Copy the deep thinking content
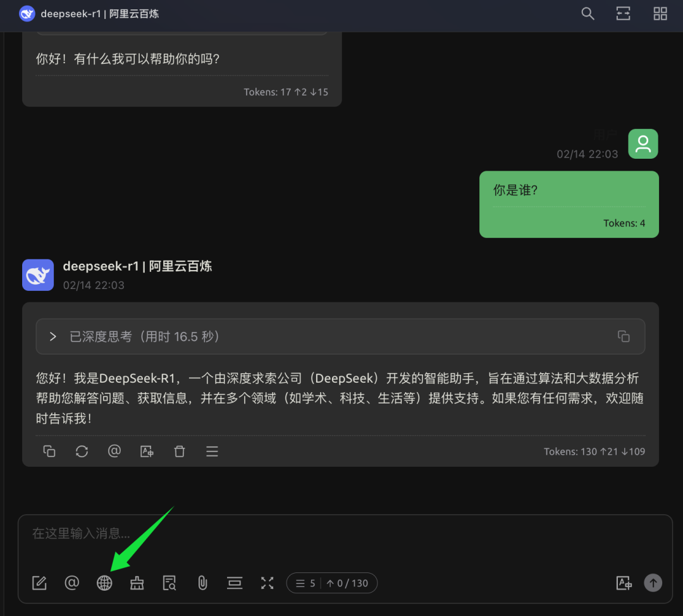 point(624,336)
